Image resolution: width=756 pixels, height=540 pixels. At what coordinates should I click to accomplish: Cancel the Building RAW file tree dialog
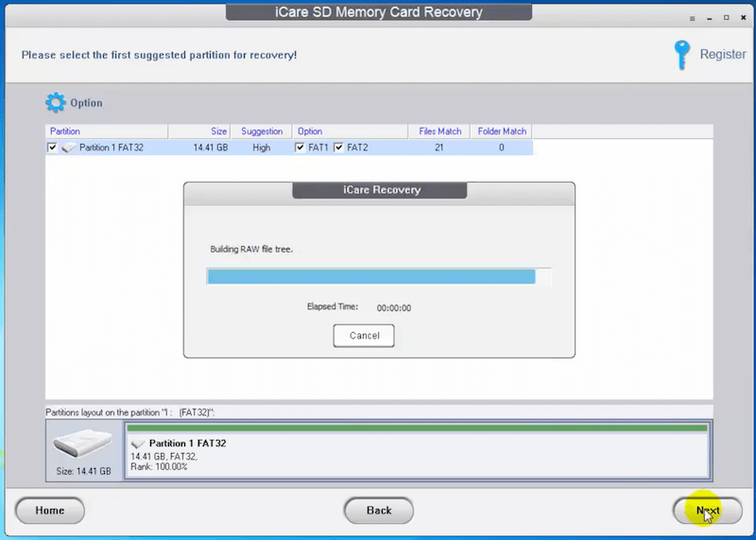tap(364, 336)
